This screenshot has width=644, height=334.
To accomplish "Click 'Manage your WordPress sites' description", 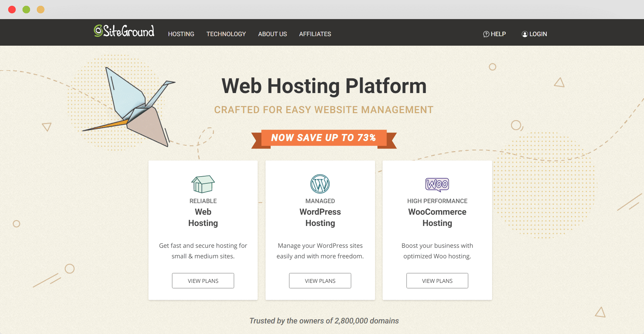I will [320, 251].
